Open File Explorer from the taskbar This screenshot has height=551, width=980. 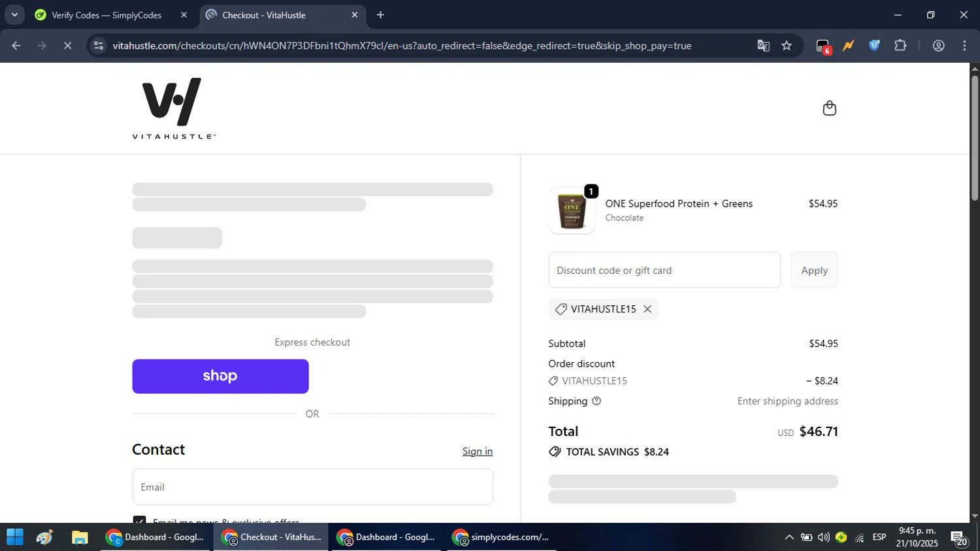[80, 537]
